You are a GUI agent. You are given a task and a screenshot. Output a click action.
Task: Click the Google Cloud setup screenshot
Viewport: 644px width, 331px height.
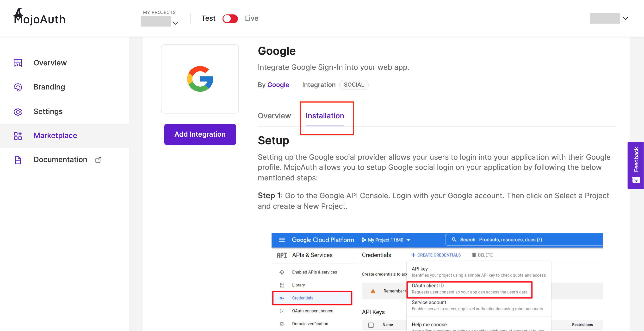437,281
